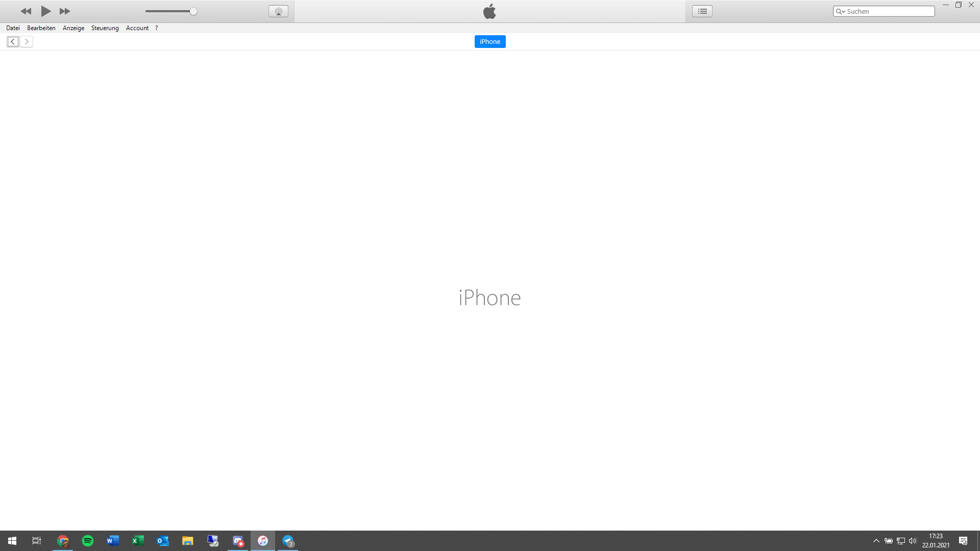Click the rewind previous track button
Image resolution: width=980 pixels, height=551 pixels.
(26, 11)
